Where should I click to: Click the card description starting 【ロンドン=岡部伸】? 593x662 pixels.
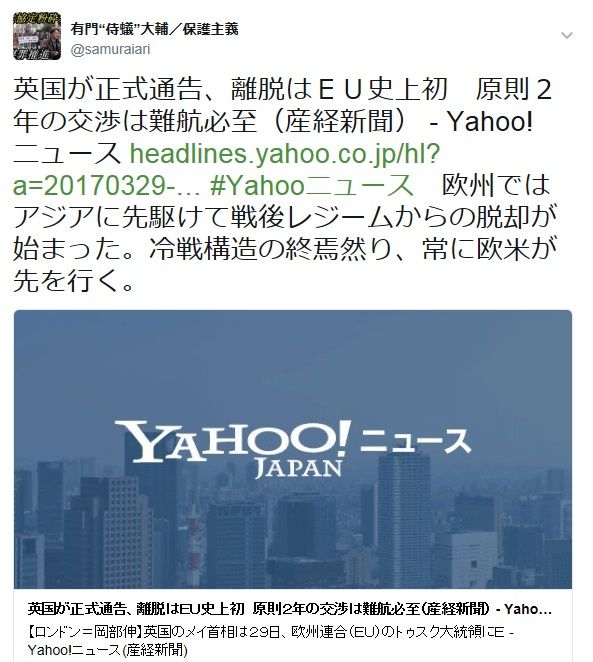point(270,632)
